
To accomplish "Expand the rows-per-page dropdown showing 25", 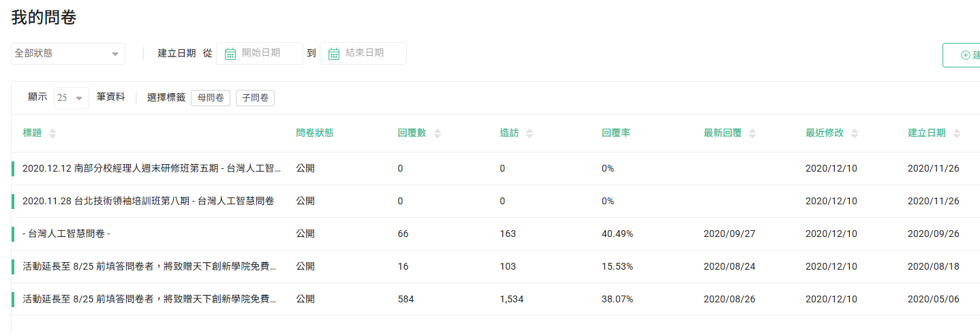I will coord(72,98).
